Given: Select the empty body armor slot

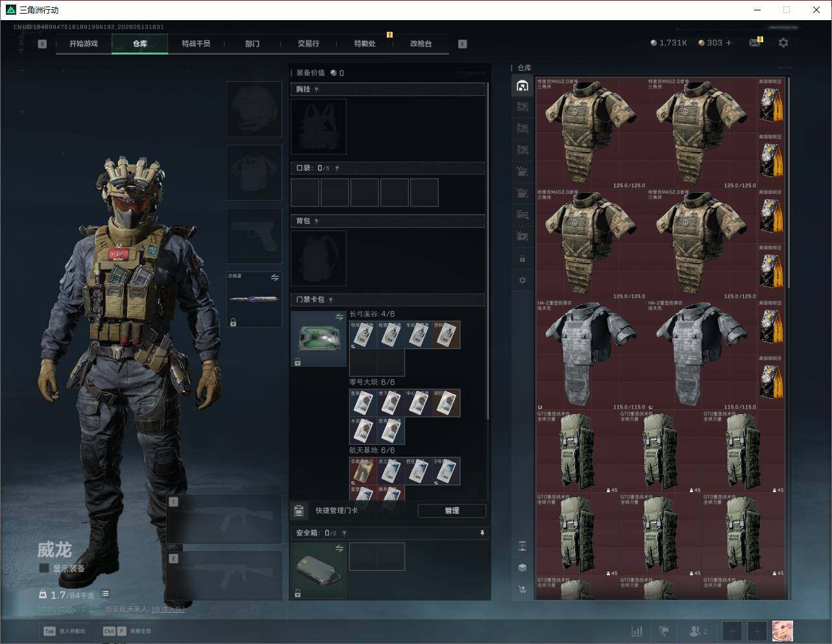Looking at the screenshot, I should pos(254,173).
